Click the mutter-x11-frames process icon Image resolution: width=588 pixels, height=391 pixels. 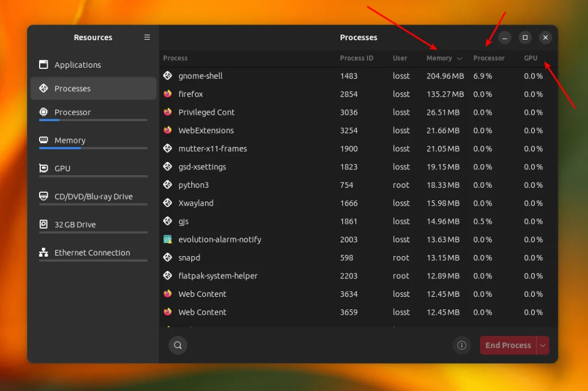168,148
